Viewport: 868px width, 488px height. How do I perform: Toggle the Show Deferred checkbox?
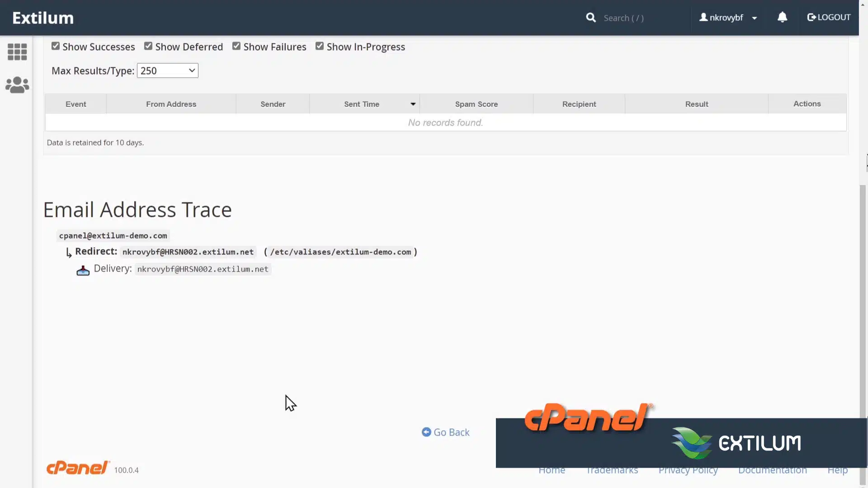coord(148,46)
